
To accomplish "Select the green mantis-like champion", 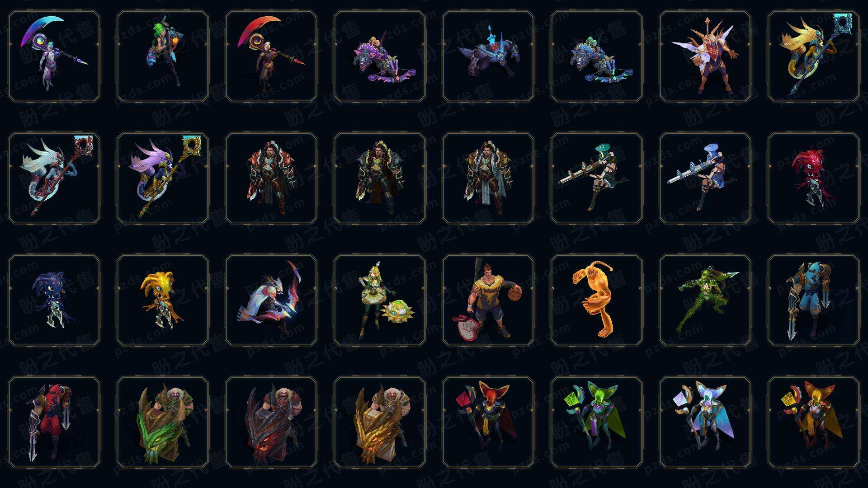I will [705, 300].
